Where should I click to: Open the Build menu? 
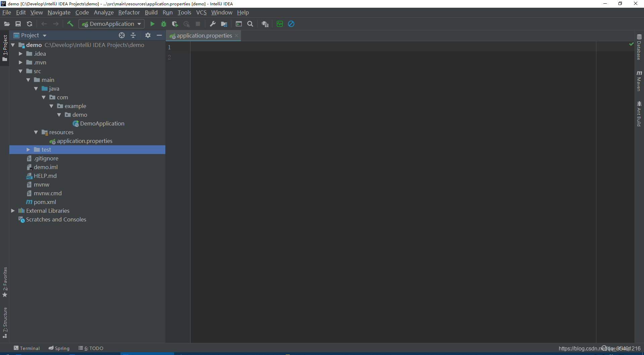[x=151, y=12]
